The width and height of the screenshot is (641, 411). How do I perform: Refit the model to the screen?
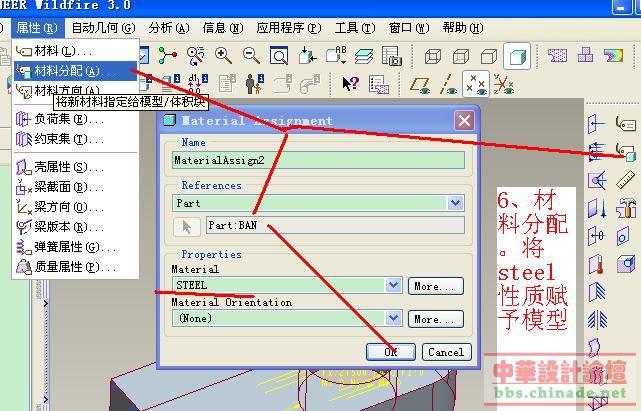pyautogui.click(x=279, y=55)
